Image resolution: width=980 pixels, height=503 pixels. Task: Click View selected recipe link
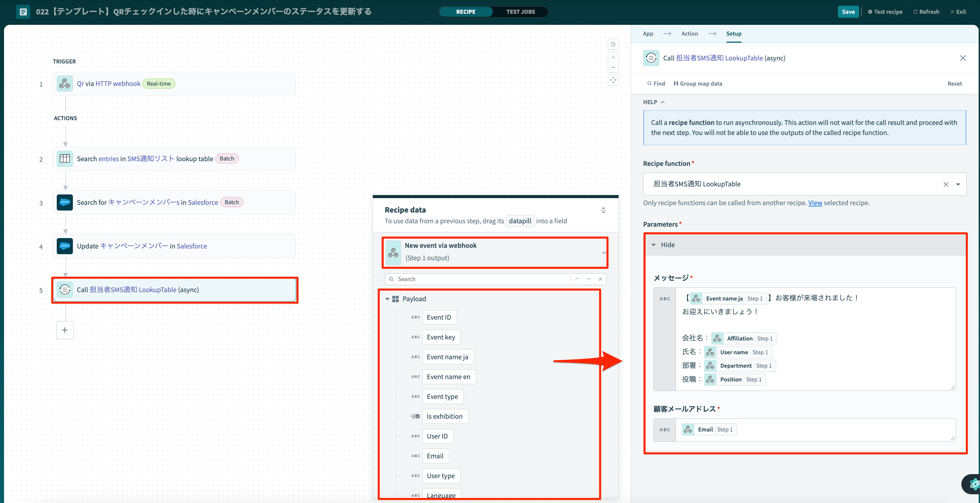[815, 203]
